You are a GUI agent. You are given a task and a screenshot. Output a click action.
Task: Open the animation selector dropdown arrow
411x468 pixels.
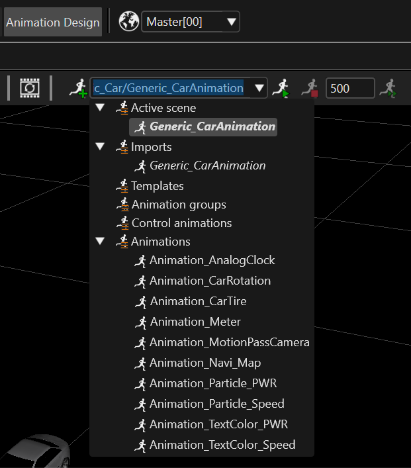point(259,88)
